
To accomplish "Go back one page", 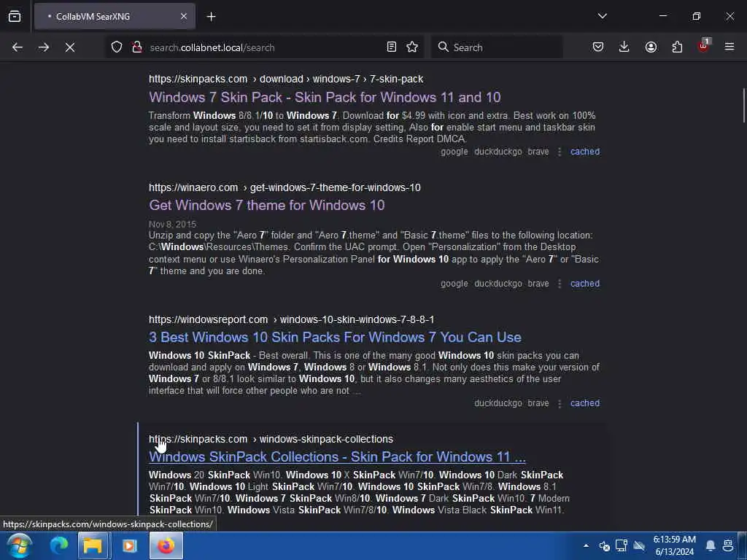I will 18,47.
